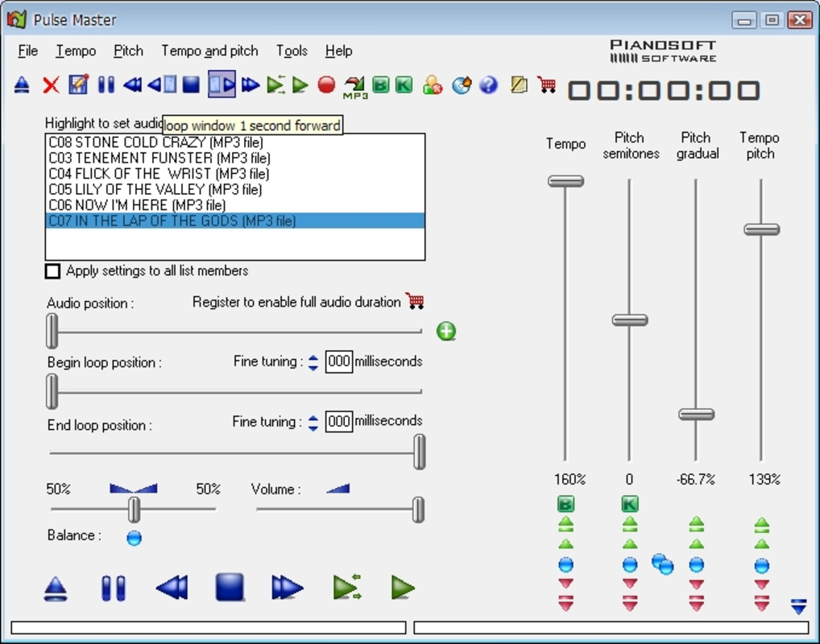Click the large stop button at bottom
The image size is (820, 644).
[x=230, y=588]
